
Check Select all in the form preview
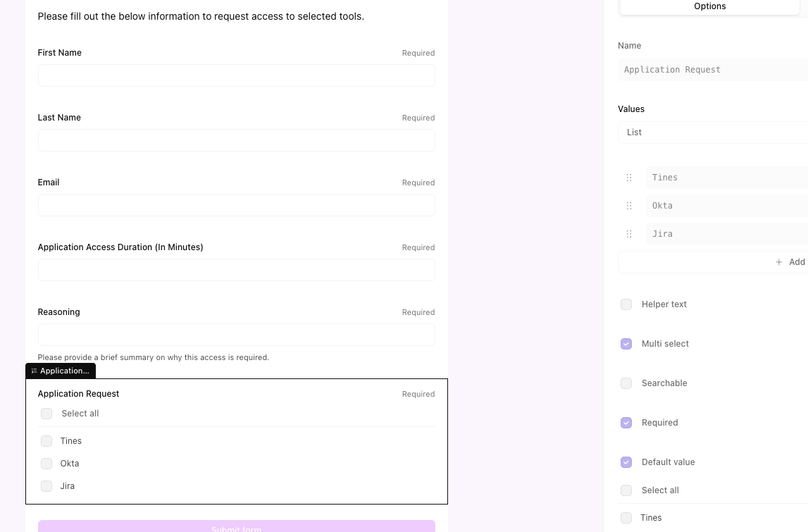(x=46, y=414)
